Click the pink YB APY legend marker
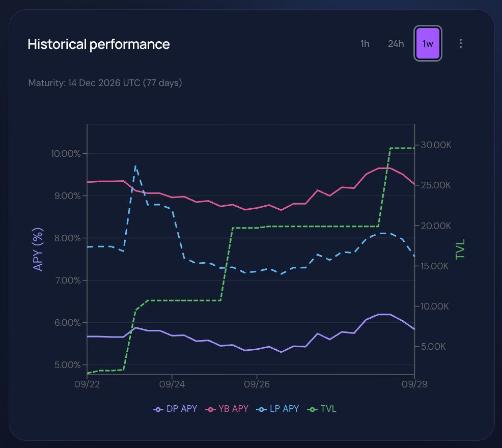 point(210,410)
